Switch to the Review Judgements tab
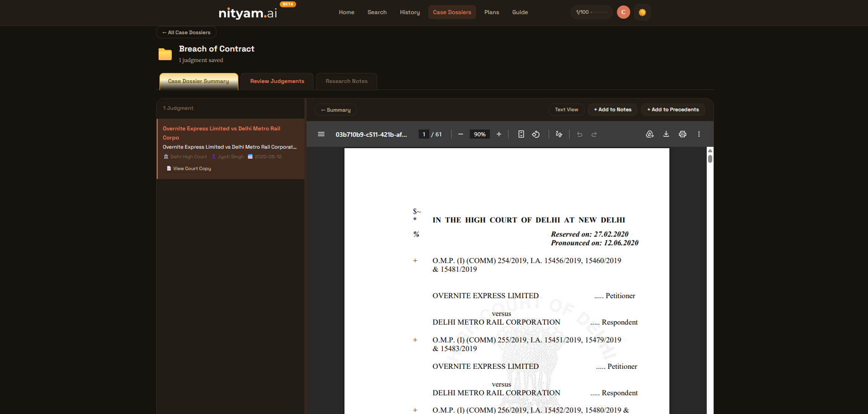This screenshot has height=414, width=868. [x=277, y=81]
